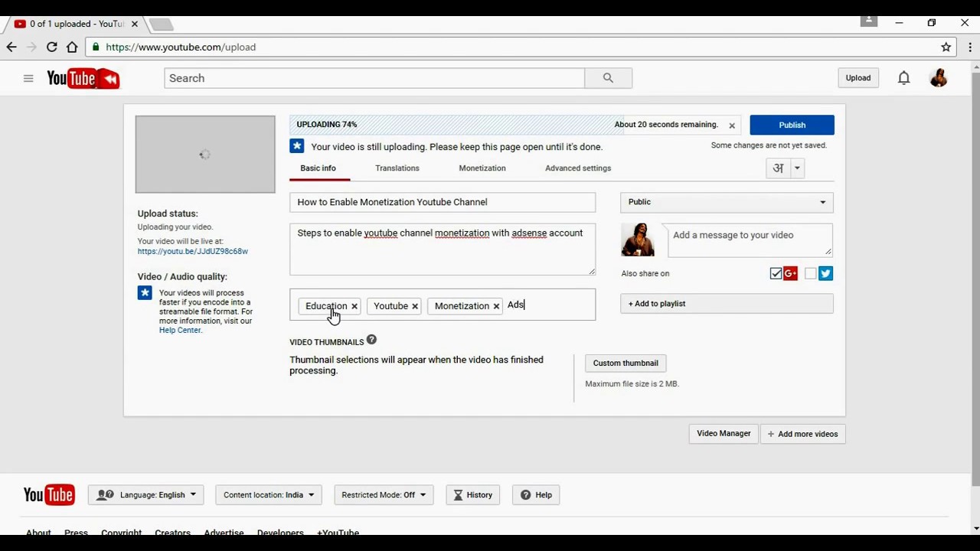Image resolution: width=980 pixels, height=551 pixels.
Task: Switch to the Translations tab
Action: pos(397,168)
